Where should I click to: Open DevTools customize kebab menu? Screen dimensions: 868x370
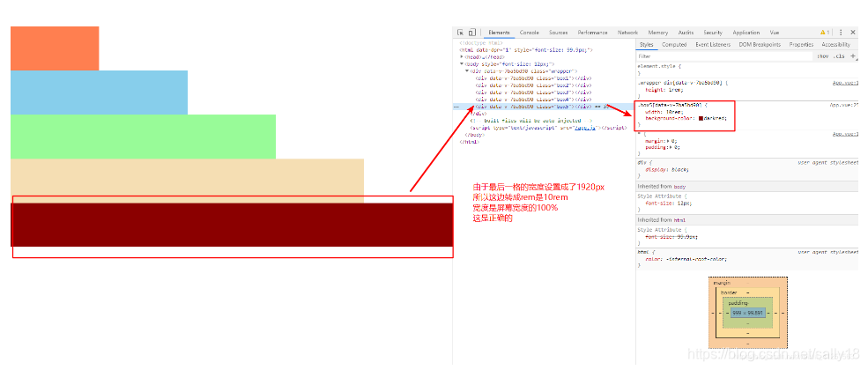(841, 33)
